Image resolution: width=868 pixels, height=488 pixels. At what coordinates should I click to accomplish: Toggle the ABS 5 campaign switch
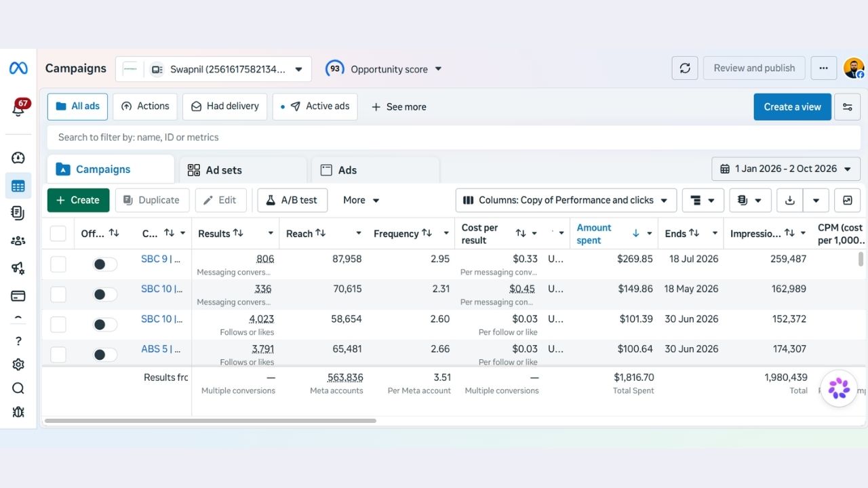point(104,354)
